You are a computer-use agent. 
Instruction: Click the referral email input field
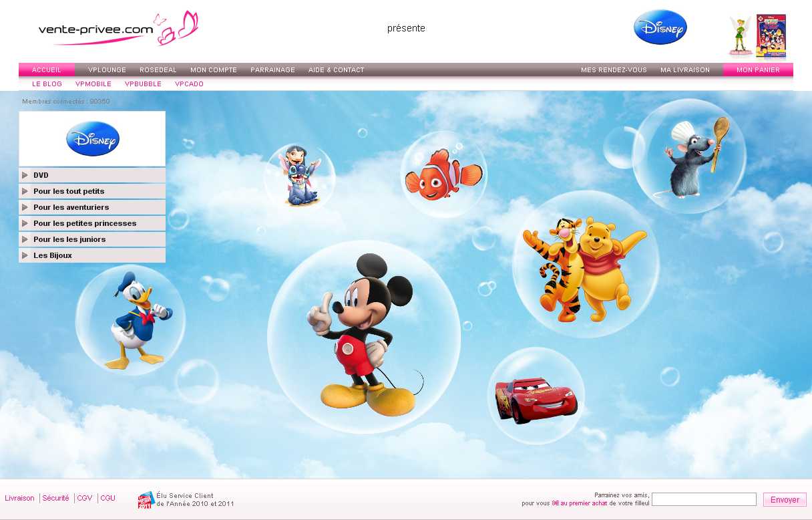tap(704, 499)
